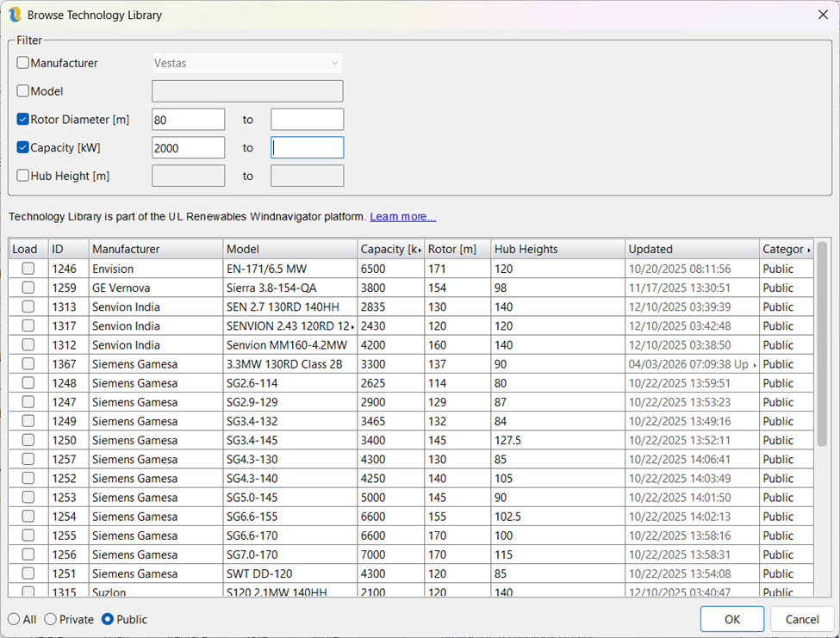Enable the Manufacturer filter checkbox
840x638 pixels.
(x=23, y=63)
